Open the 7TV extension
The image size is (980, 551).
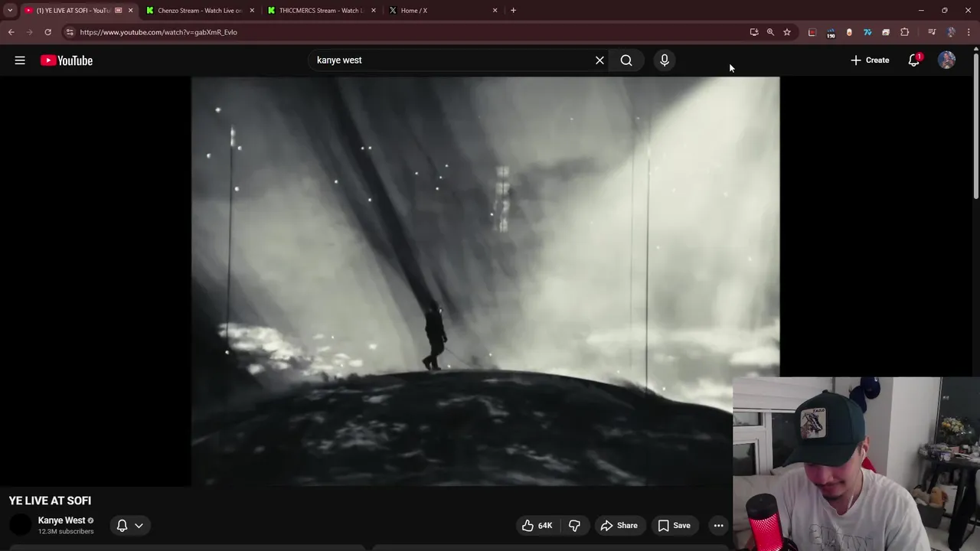tap(867, 32)
